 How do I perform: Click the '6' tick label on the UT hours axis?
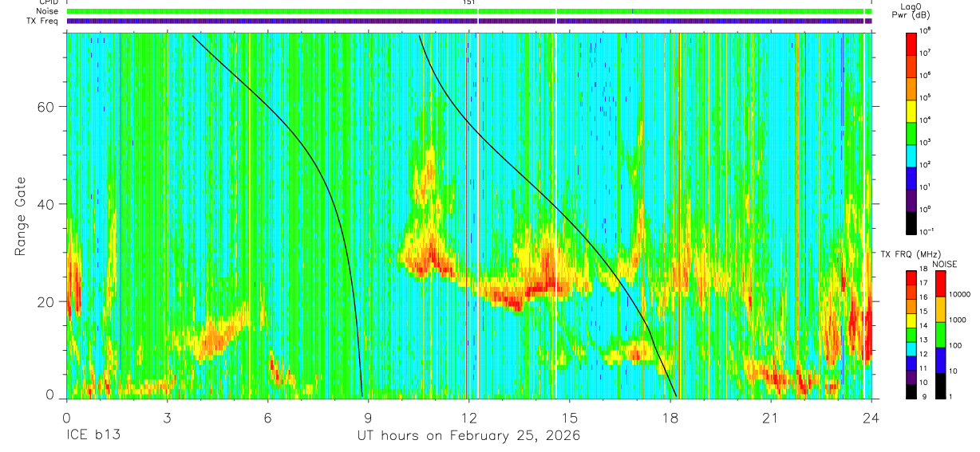click(x=268, y=417)
